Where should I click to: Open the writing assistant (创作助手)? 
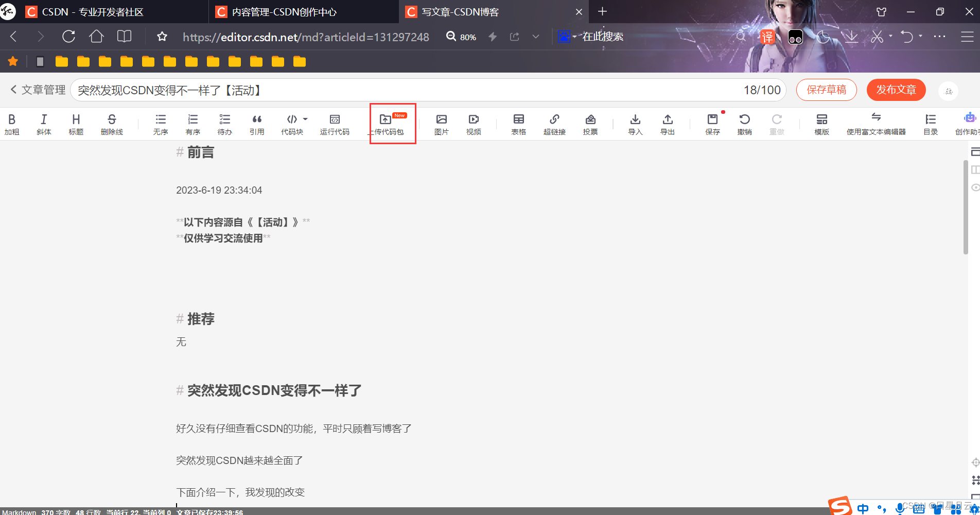[968, 125]
